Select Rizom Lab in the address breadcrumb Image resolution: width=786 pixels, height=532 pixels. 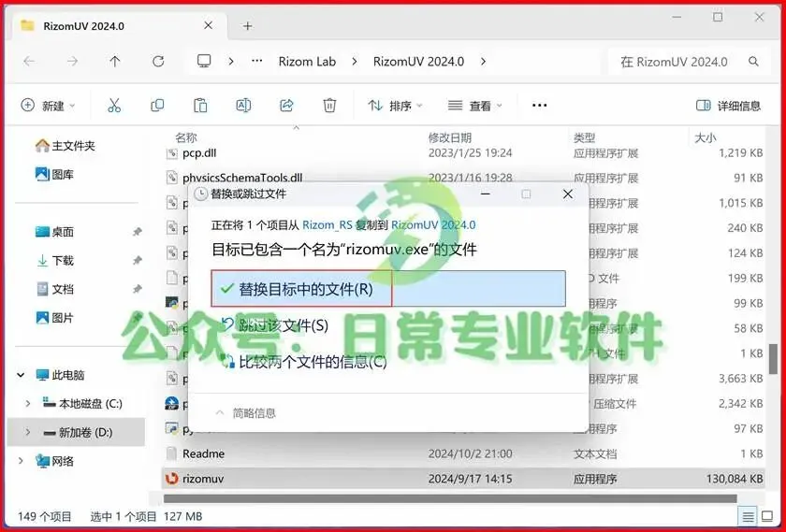point(307,62)
